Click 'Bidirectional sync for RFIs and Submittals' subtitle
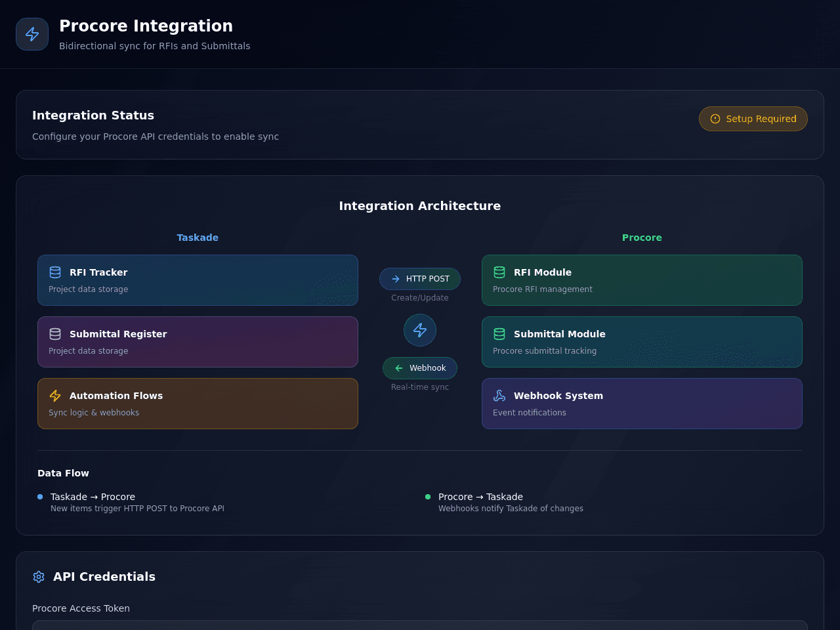This screenshot has height=630, width=840. (x=154, y=46)
